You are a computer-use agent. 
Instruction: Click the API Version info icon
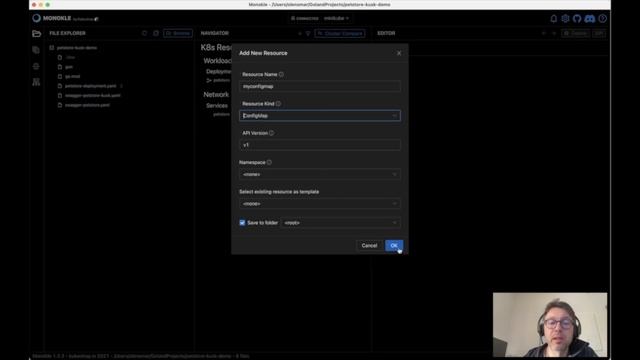[x=271, y=133]
